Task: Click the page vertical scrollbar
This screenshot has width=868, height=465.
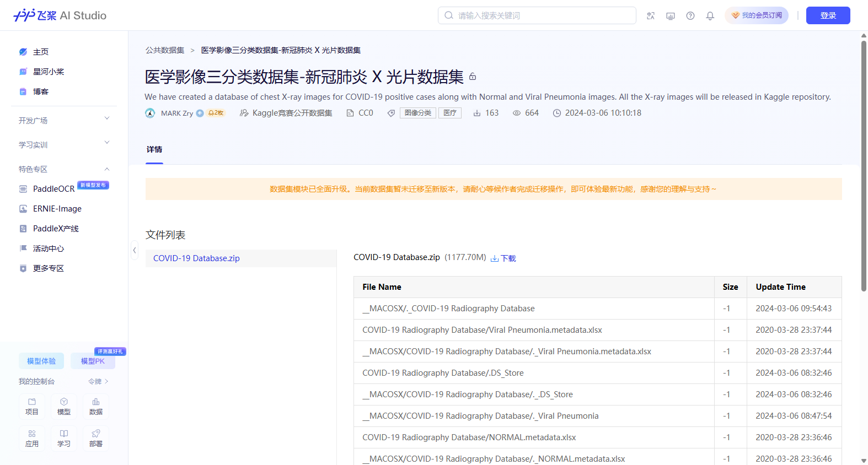Action: [x=864, y=165]
